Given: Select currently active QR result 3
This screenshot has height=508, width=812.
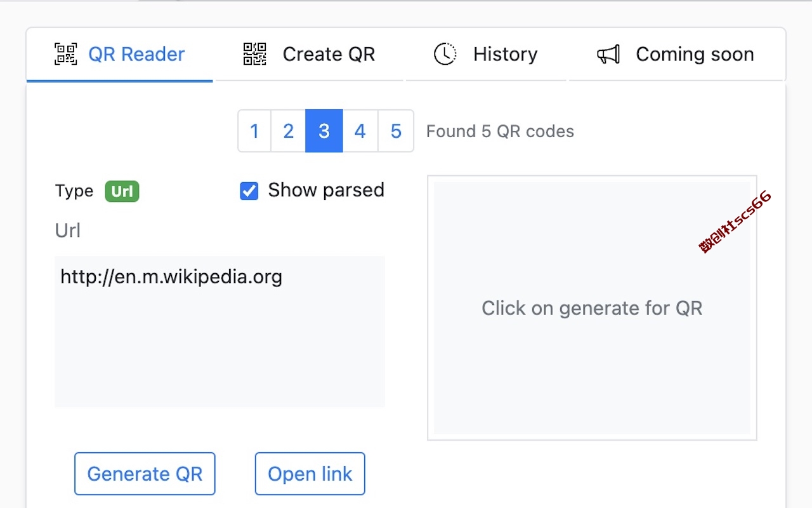Looking at the screenshot, I should 324,131.
